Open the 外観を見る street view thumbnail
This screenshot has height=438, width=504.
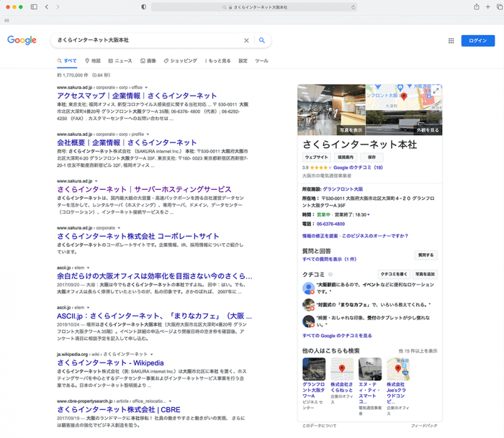(404, 122)
